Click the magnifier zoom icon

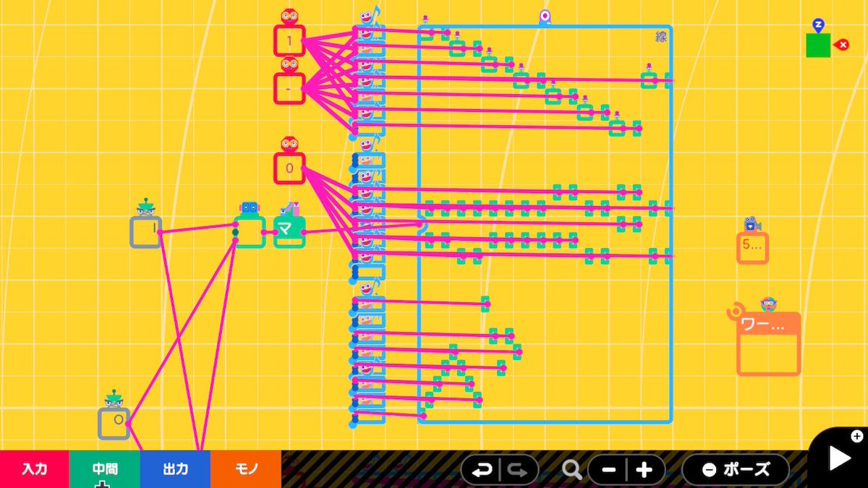[571, 470]
